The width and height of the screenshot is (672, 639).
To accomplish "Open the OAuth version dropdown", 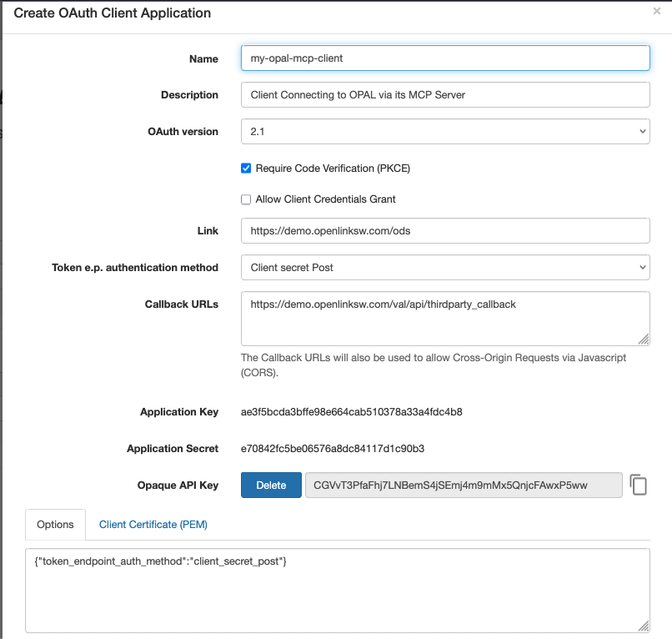I will [445, 131].
